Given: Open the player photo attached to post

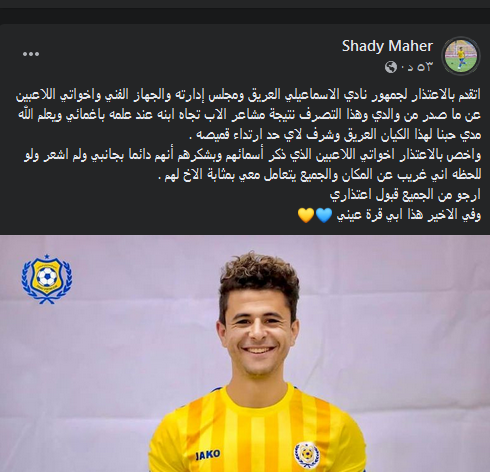Looking at the screenshot, I should coord(245,353).
